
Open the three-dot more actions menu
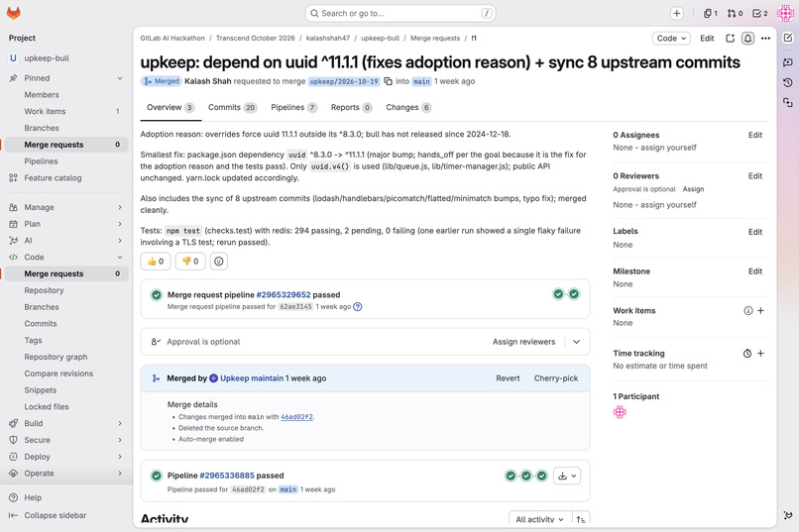pos(765,39)
